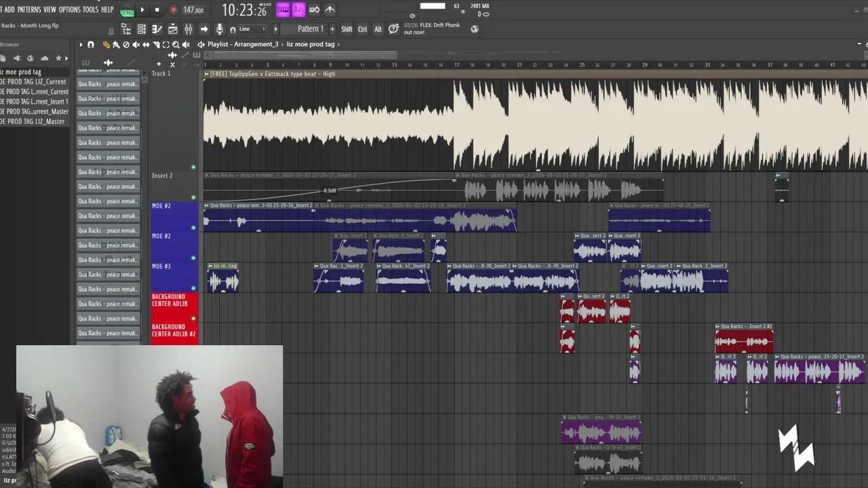Viewport: 868px width, 488px height.
Task: Click the Playlist scroll-left arrow
Action: point(208,55)
